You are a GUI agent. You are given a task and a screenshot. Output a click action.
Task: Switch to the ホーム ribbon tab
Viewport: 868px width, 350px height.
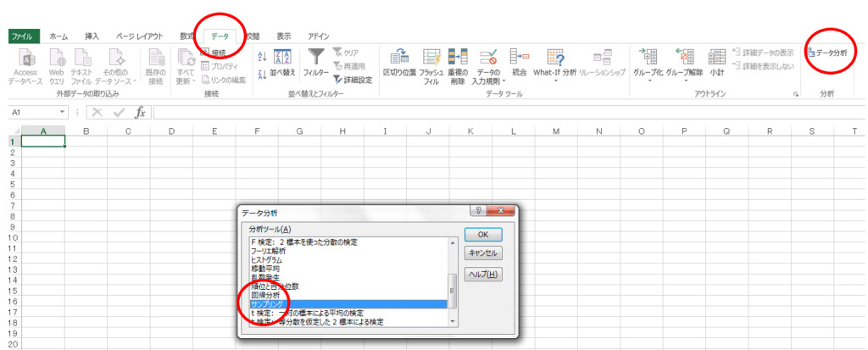58,36
